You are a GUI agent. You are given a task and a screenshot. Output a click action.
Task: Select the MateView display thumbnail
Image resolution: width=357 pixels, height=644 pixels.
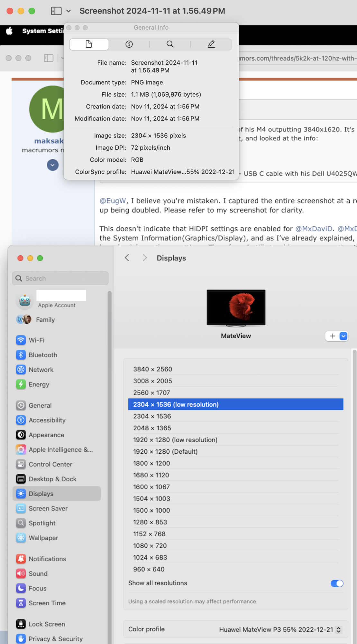236,308
